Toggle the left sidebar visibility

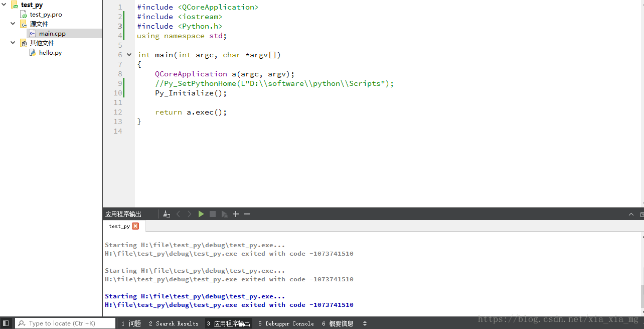(6, 323)
